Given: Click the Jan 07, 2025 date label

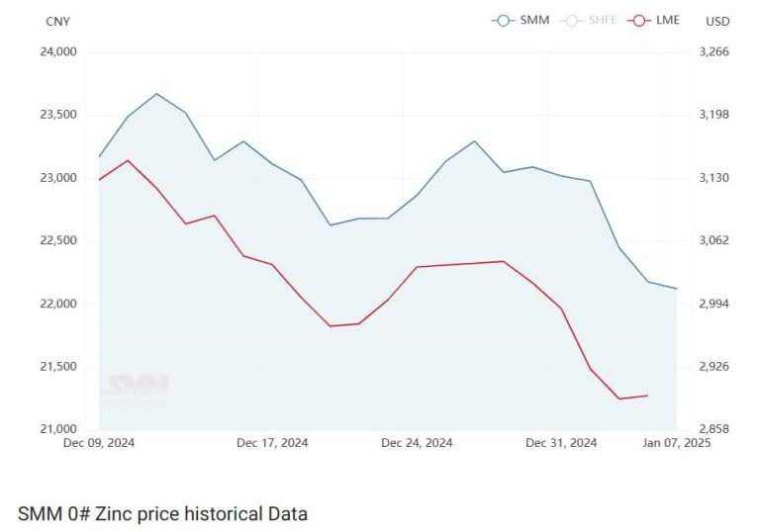Looking at the screenshot, I should (x=676, y=443).
